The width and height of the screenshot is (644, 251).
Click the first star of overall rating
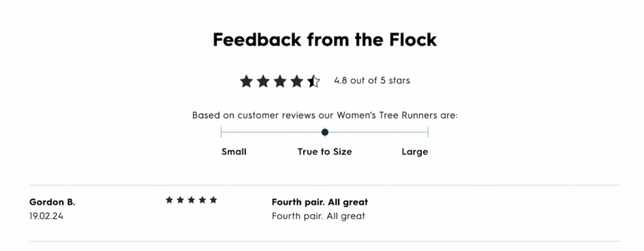pyautogui.click(x=246, y=81)
